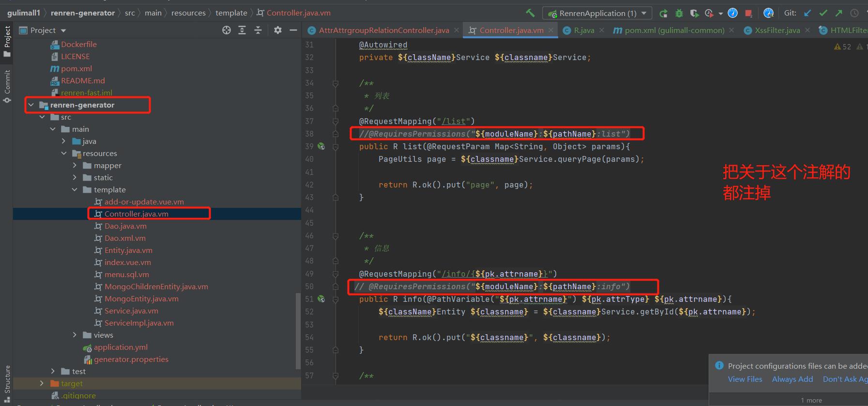Collapse the template folder

click(75, 189)
